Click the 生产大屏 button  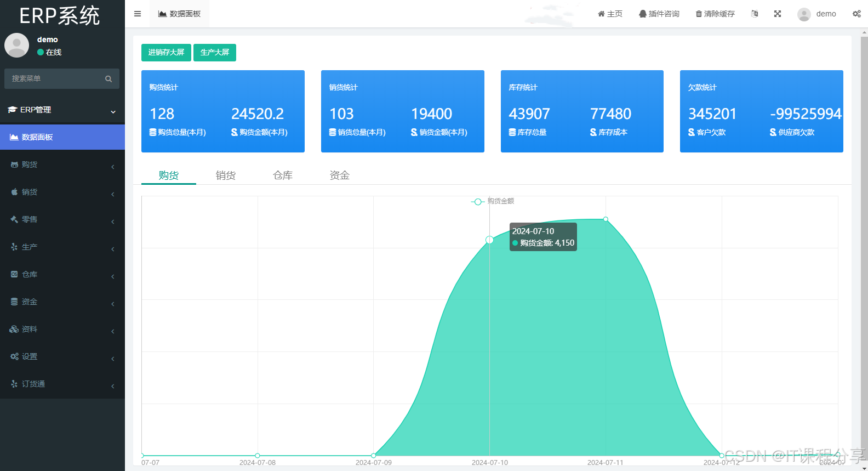(x=214, y=53)
